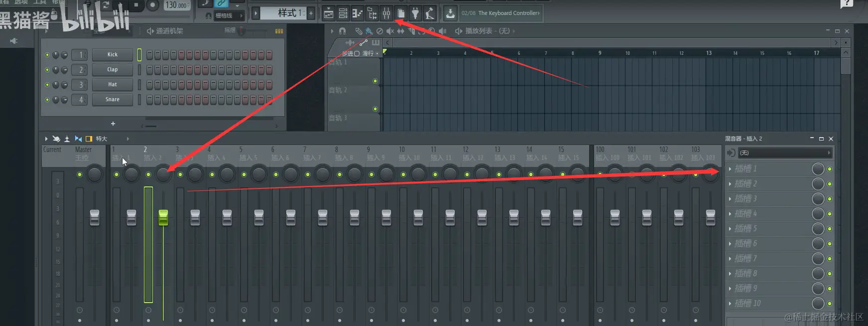Open the 播放列表 - (无) playlist menu
The width and height of the screenshot is (868, 326).
tap(487, 31)
